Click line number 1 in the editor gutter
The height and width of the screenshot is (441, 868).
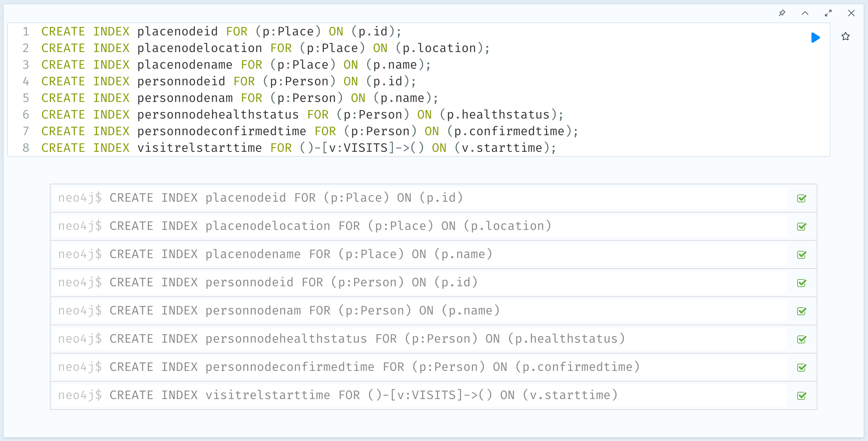pos(26,32)
